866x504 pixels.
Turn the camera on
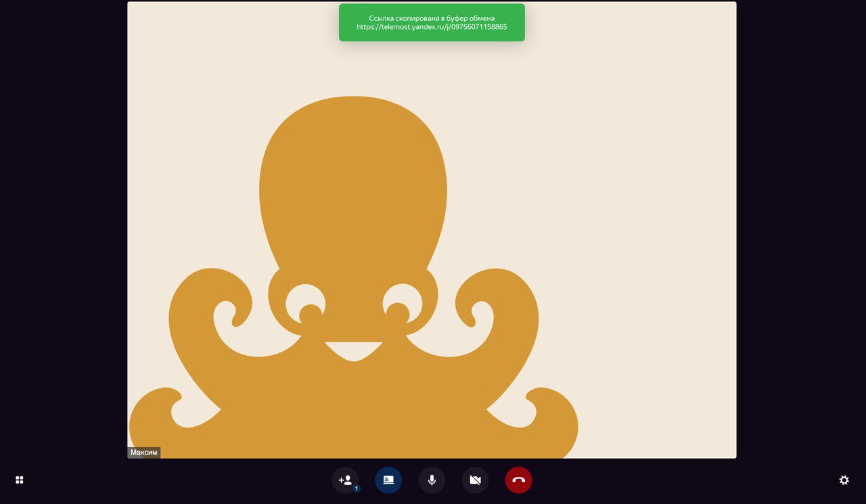475,480
